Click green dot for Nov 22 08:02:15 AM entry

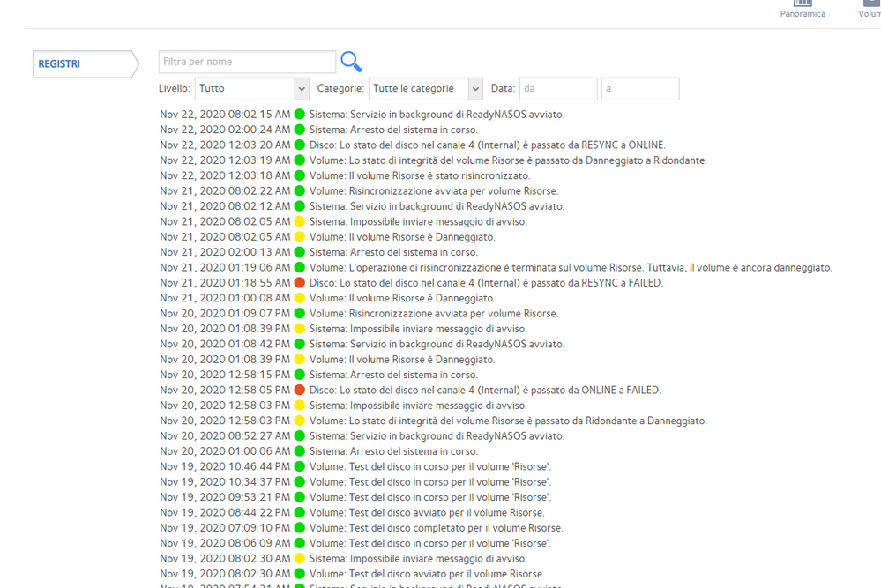(x=300, y=114)
